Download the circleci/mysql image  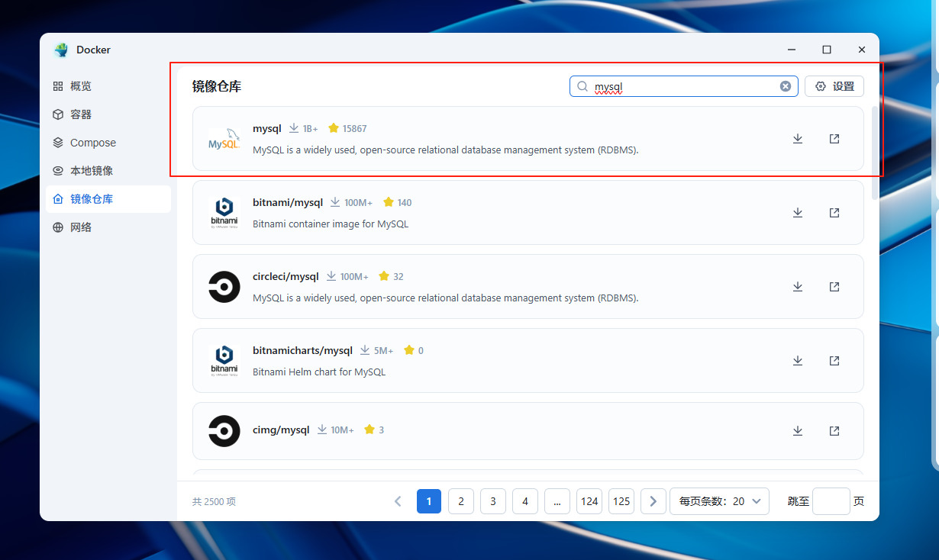coord(798,287)
